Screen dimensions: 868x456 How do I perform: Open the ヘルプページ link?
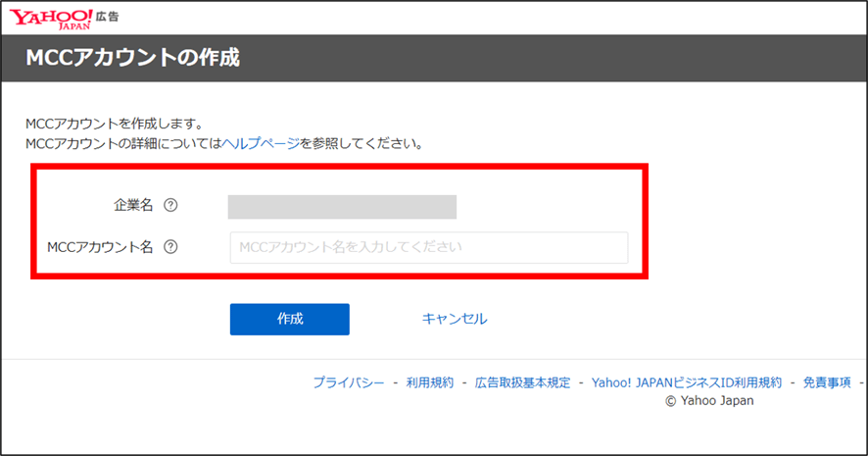pyautogui.click(x=261, y=143)
